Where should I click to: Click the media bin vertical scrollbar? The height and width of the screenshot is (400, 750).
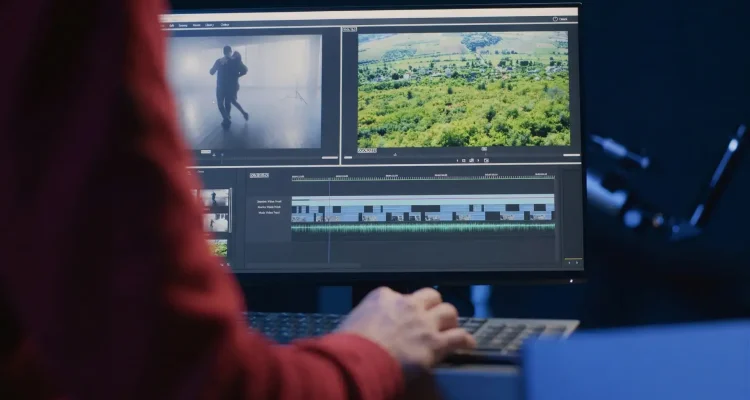pyautogui.click(x=231, y=210)
